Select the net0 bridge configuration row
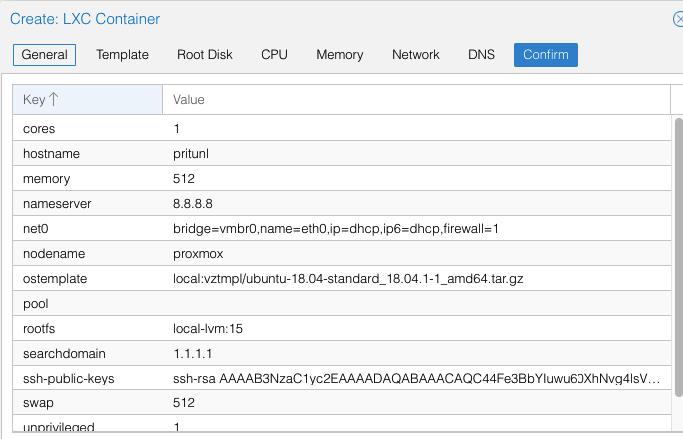The height and width of the screenshot is (439, 683). click(x=342, y=229)
